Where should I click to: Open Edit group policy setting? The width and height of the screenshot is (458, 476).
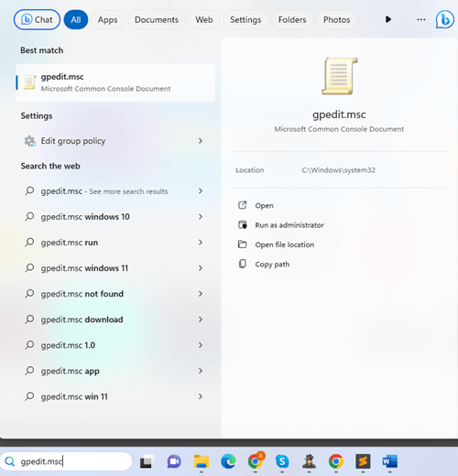point(115,141)
